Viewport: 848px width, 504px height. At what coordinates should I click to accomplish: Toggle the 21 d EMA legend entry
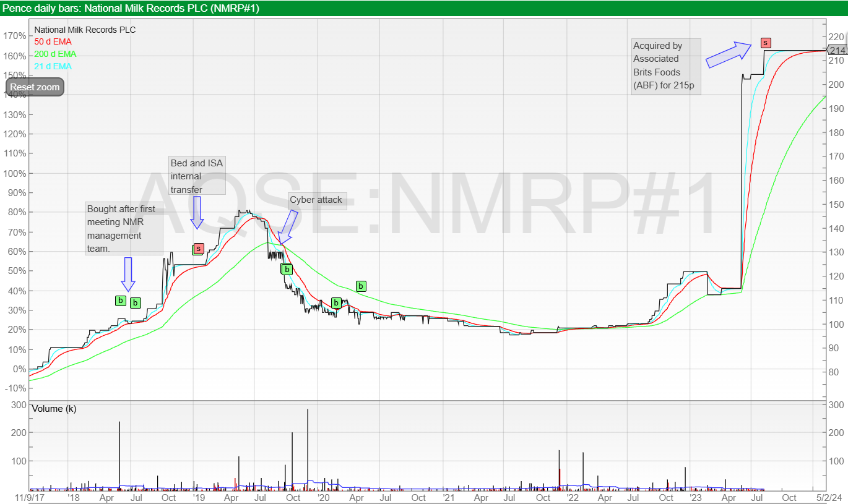pyautogui.click(x=53, y=66)
